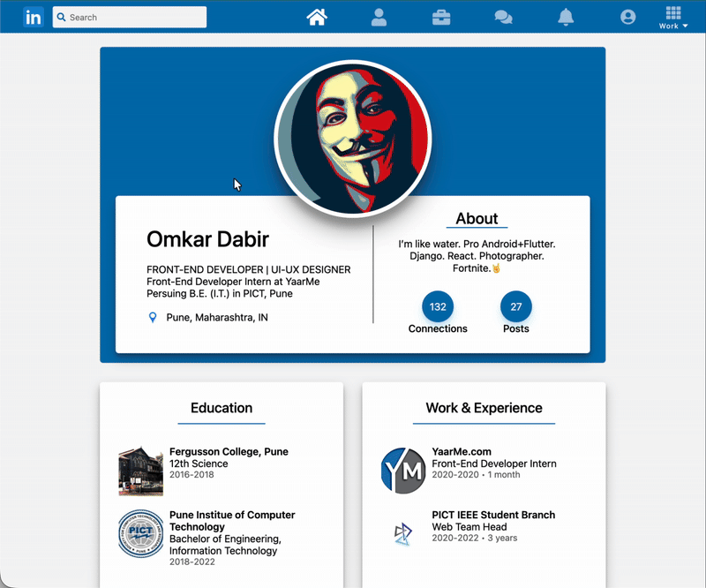706x588 pixels.
Task: Click inside the Search input field
Action: (x=129, y=16)
